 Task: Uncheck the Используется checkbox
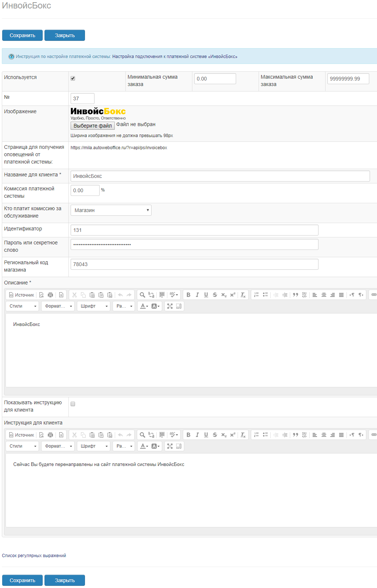[73, 78]
